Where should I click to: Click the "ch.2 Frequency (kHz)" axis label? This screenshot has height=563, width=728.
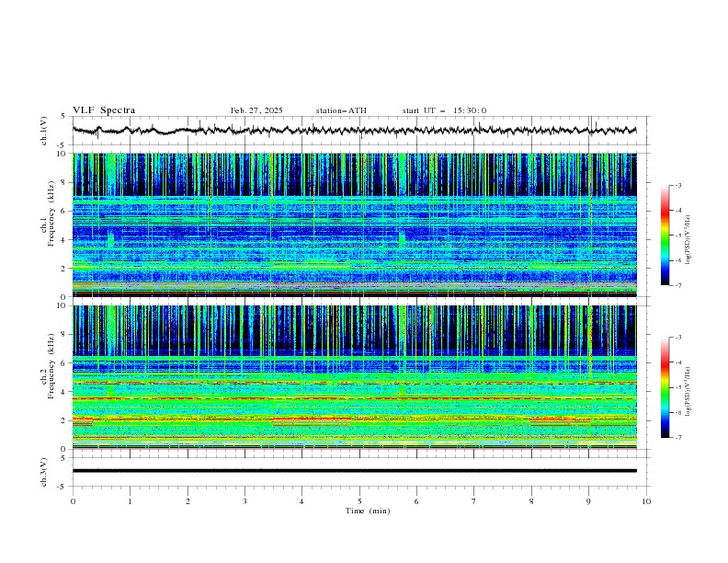pyautogui.click(x=48, y=365)
